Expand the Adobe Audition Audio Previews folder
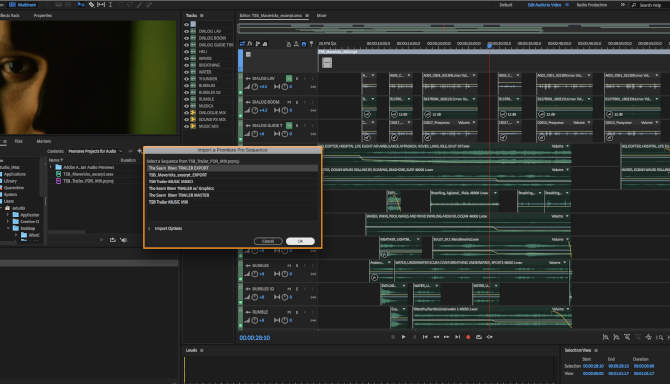 pyautogui.click(x=51, y=167)
